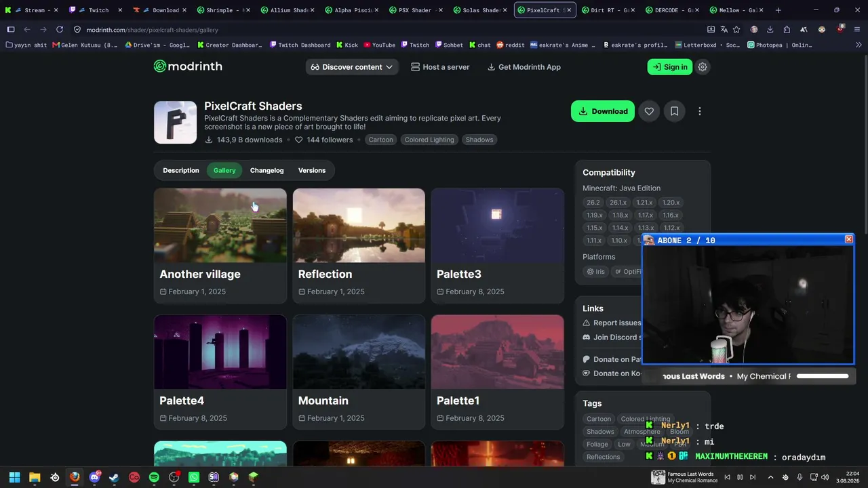The height and width of the screenshot is (488, 868).
Task: Download PixelCraft Shaders
Action: [x=603, y=111]
